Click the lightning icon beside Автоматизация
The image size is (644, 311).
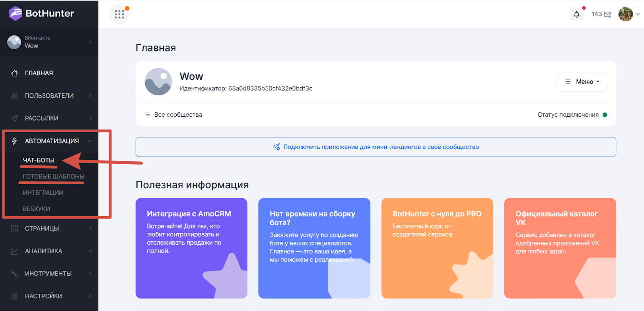tap(14, 141)
